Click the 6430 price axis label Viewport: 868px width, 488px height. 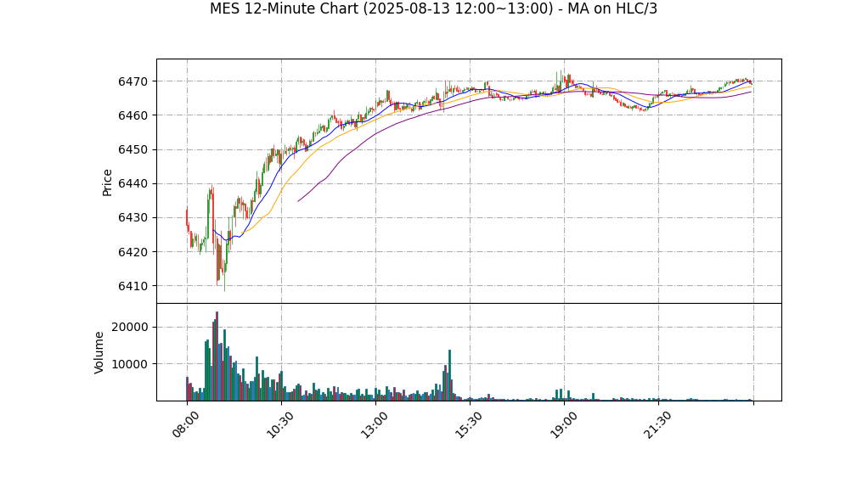coord(133,218)
